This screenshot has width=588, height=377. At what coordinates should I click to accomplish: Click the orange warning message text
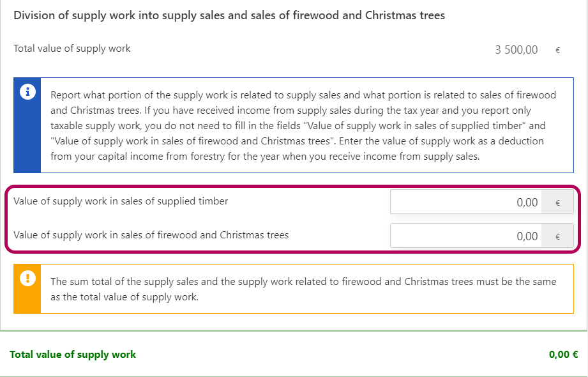[303, 289]
